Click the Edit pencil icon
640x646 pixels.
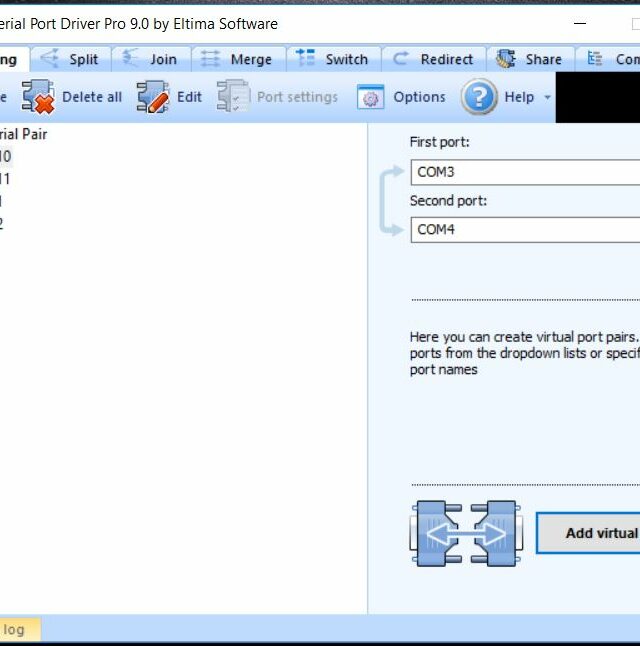pyautogui.click(x=153, y=98)
